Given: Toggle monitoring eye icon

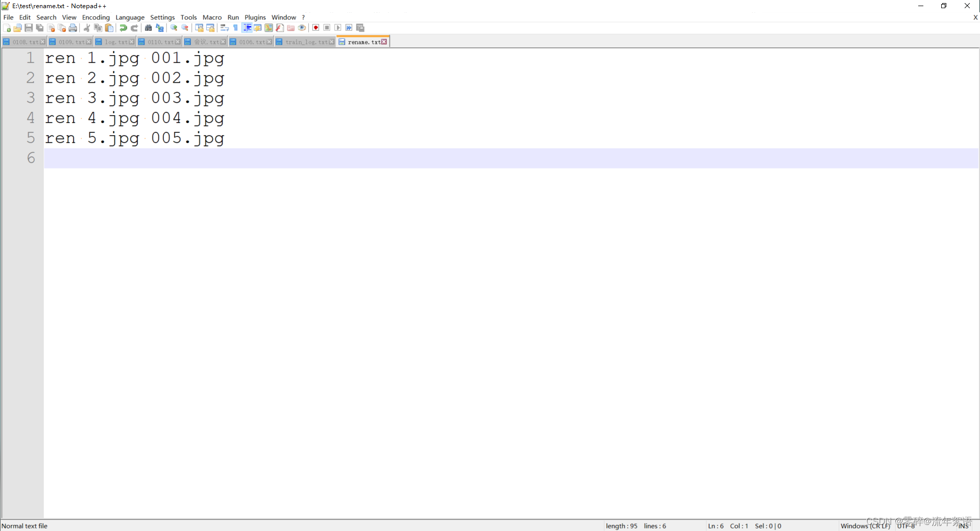Looking at the screenshot, I should click(302, 28).
